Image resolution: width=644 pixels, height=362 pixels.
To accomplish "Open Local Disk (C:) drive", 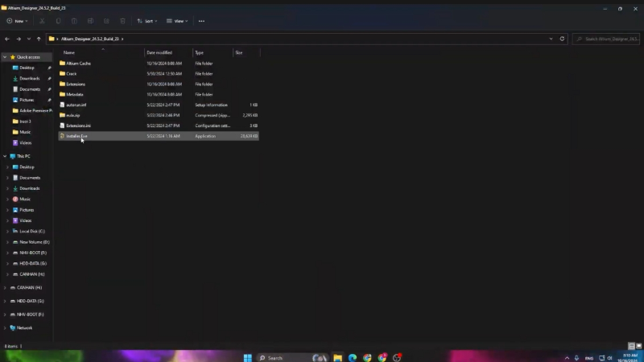I will pyautogui.click(x=32, y=232).
